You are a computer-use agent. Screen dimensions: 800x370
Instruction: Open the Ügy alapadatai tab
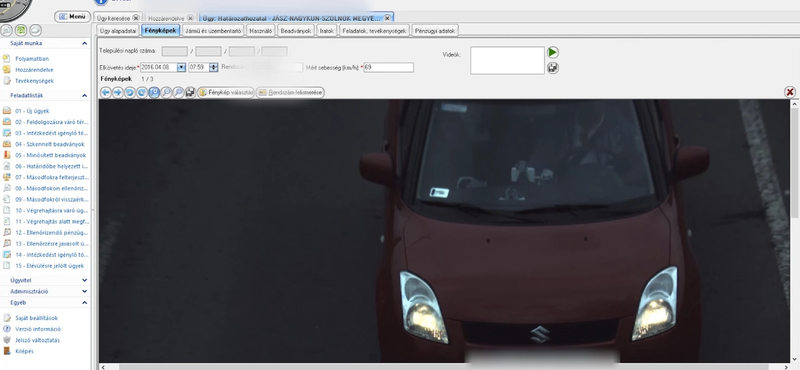coord(118,31)
